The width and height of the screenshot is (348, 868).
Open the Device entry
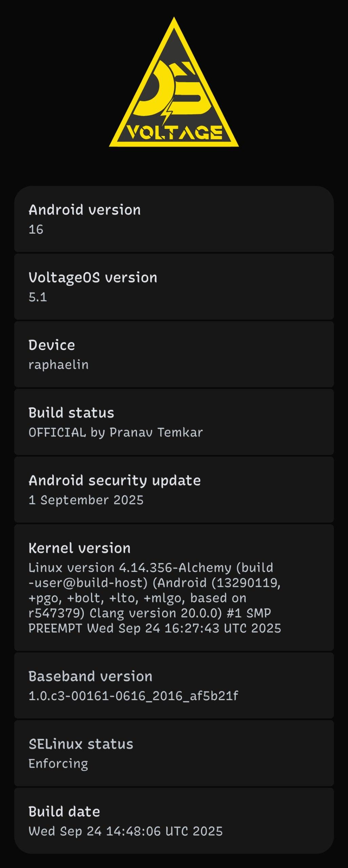[x=52, y=345]
